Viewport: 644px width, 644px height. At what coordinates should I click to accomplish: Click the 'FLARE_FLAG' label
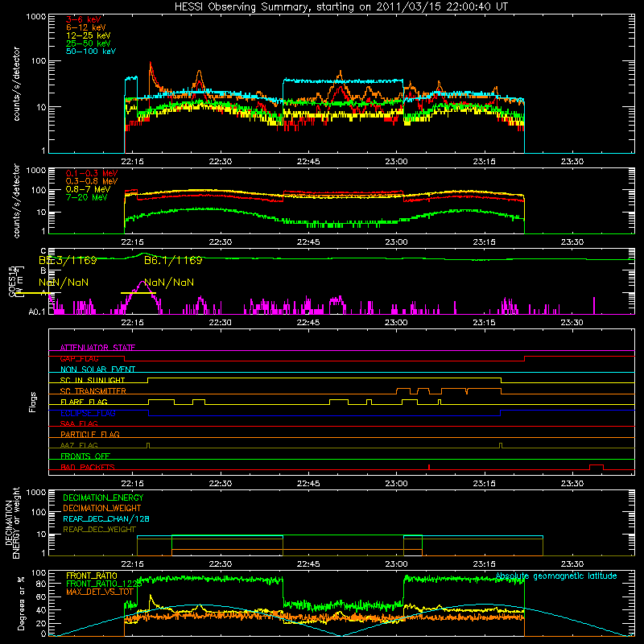tap(84, 402)
